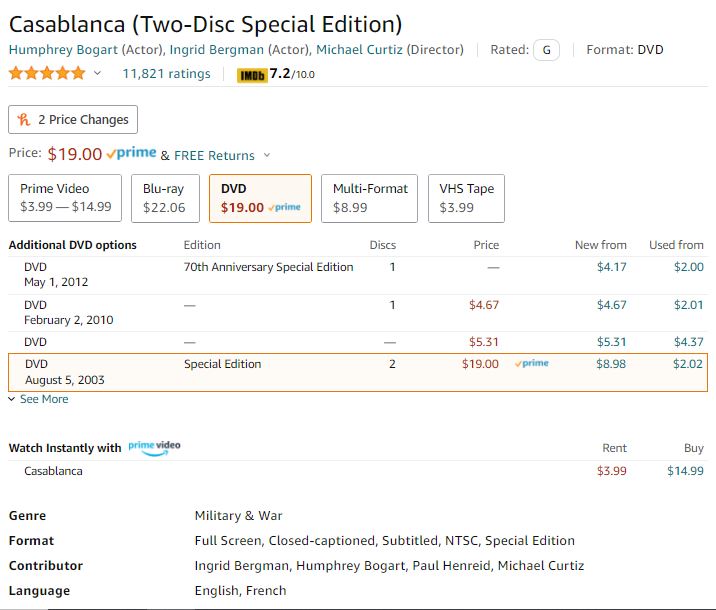Screen dimensions: 716x610
Task: Expand See More DVD options
Action: click(x=39, y=399)
